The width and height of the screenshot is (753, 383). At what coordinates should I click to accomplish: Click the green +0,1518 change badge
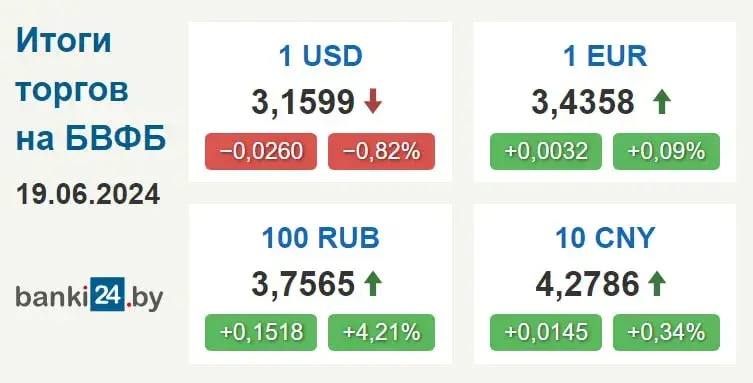point(261,332)
